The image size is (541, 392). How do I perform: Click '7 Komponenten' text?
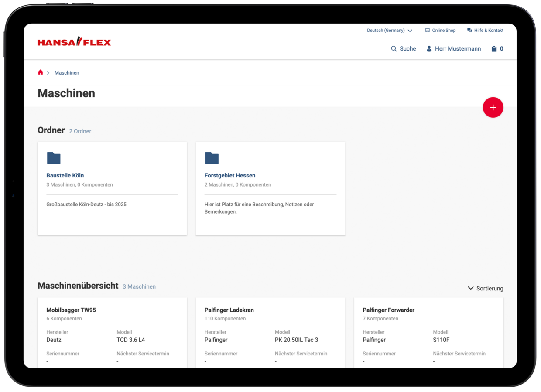coord(380,319)
